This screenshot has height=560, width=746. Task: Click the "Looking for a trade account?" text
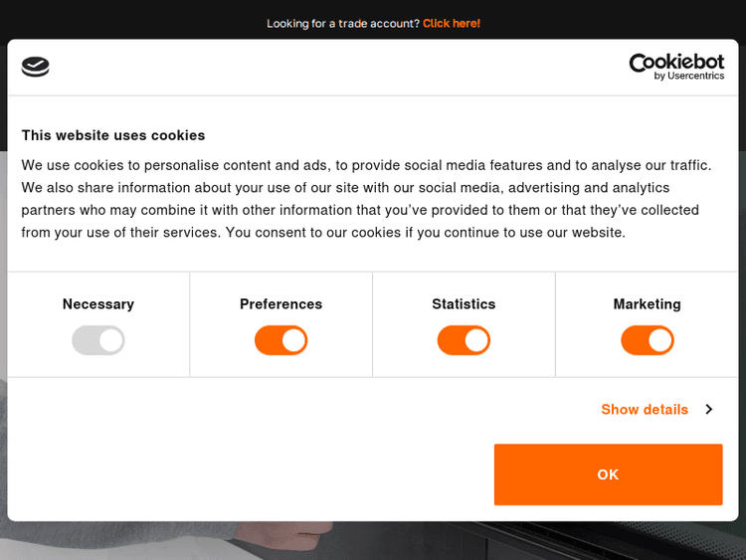(343, 23)
